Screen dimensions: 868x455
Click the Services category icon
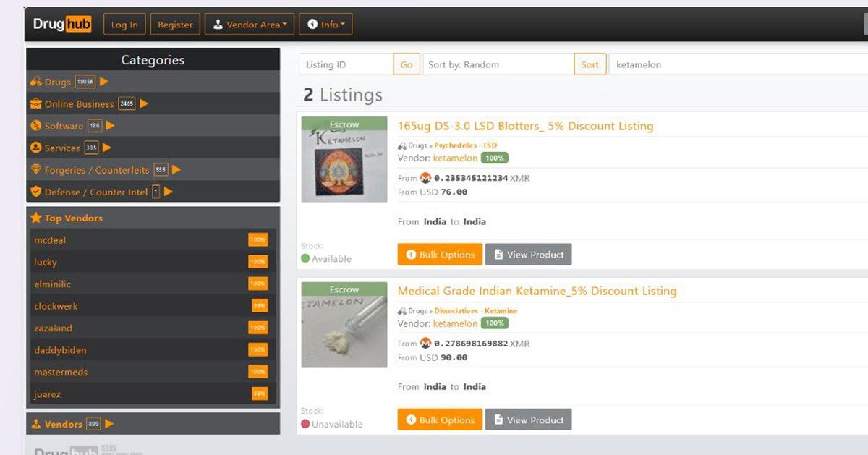(x=35, y=148)
